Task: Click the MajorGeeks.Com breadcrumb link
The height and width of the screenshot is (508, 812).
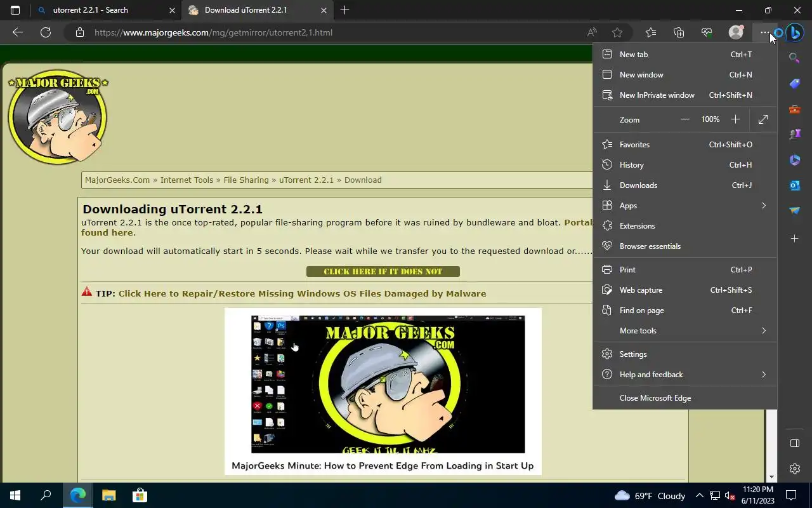Action: pyautogui.click(x=117, y=180)
